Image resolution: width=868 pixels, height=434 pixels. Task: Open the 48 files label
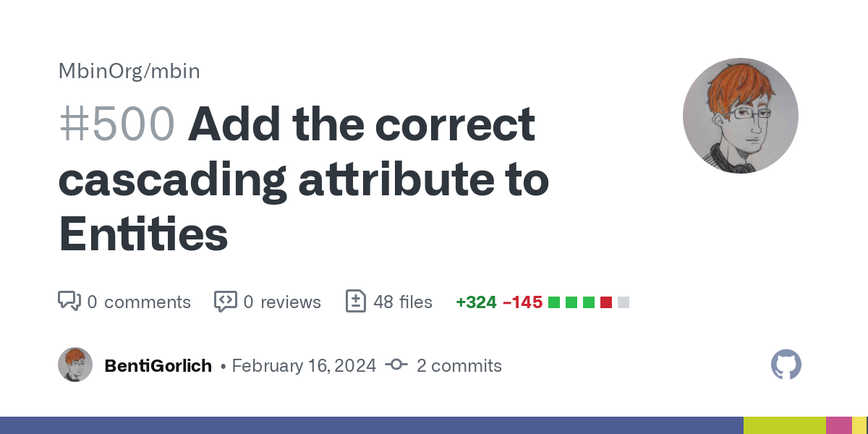click(403, 302)
